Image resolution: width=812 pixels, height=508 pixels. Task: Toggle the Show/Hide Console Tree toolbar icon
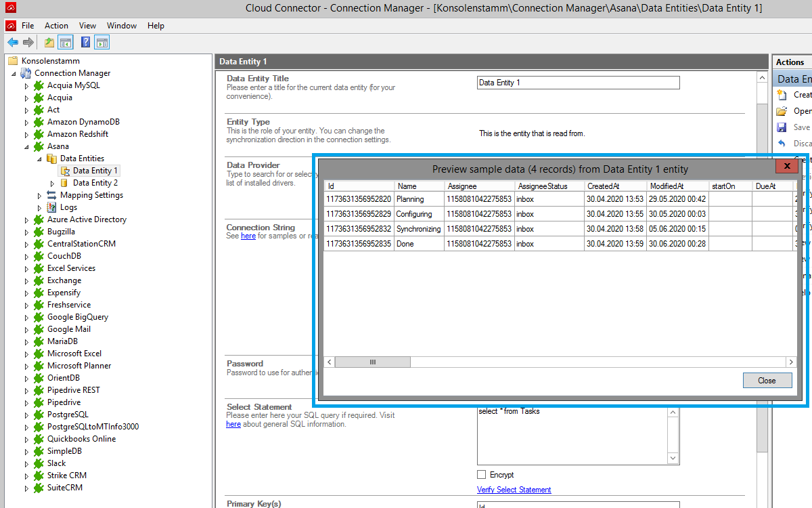66,43
